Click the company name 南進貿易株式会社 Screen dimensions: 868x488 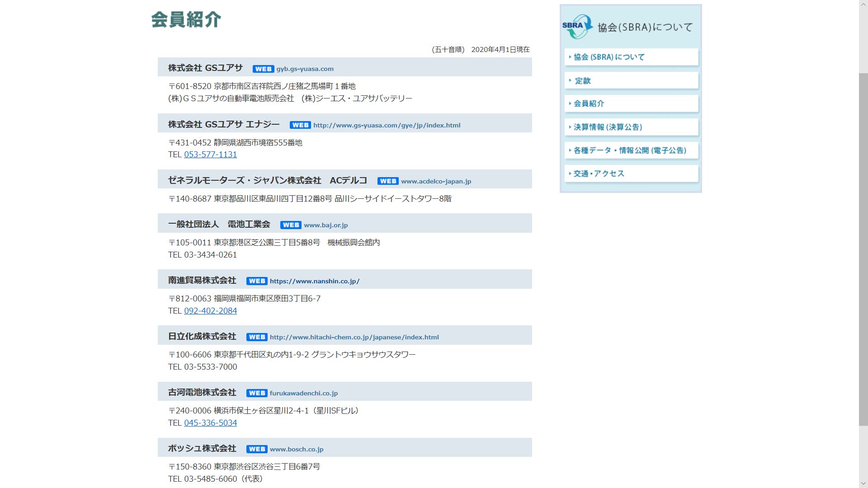tap(202, 280)
